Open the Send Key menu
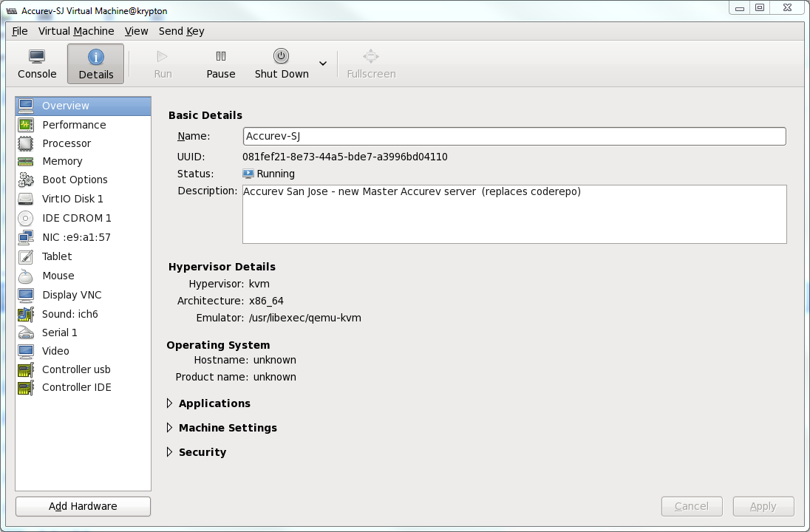 181,31
